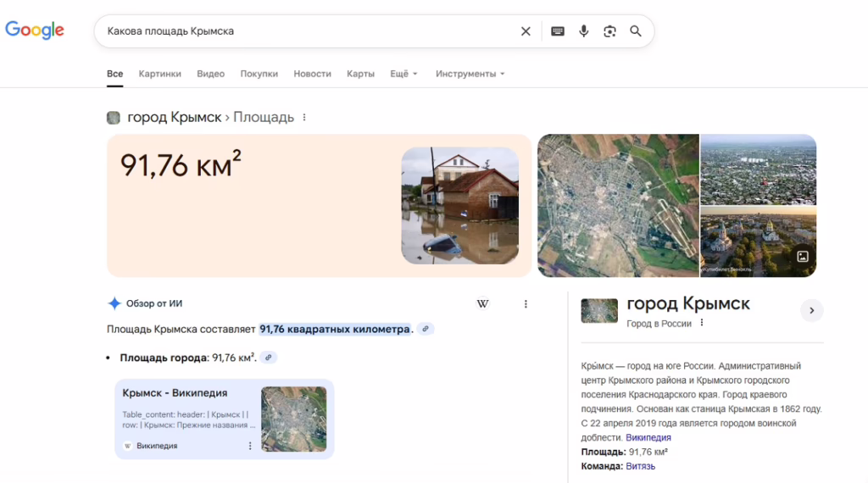Image resolution: width=868 pixels, height=483 pixels.
Task: Open the satellite map image of Крымск
Action: pos(618,205)
